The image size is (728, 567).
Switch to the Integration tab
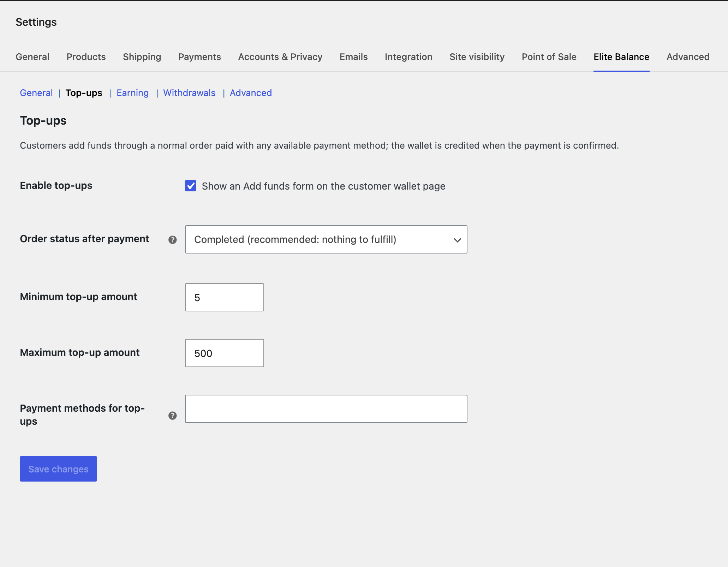point(408,57)
